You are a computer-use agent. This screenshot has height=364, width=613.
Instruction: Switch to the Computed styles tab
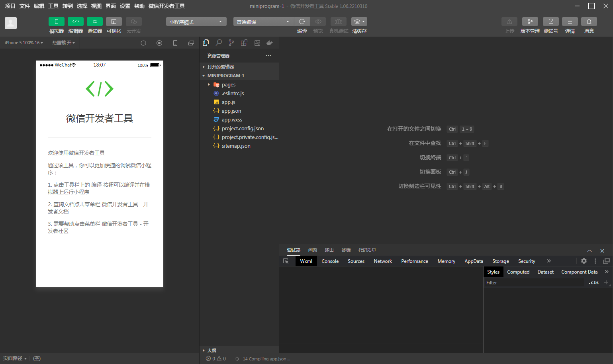(518, 272)
